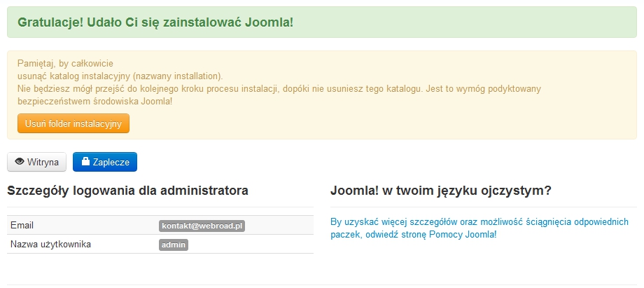Select the kontakt@webroad.pl email badge

tap(202, 226)
